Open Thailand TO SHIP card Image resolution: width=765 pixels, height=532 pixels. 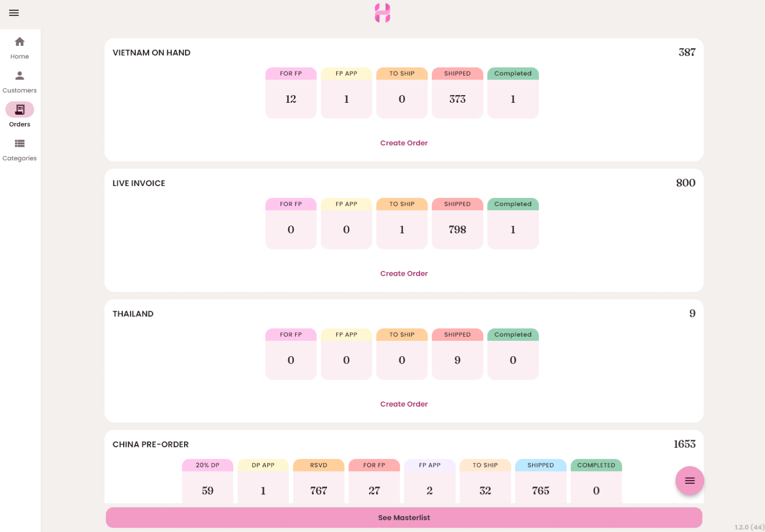(x=402, y=354)
